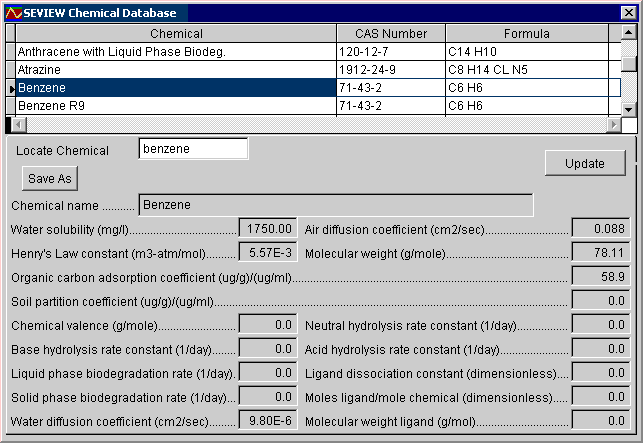The image size is (643, 443).
Task: Click the Chemical valence value field
Action: point(268,325)
